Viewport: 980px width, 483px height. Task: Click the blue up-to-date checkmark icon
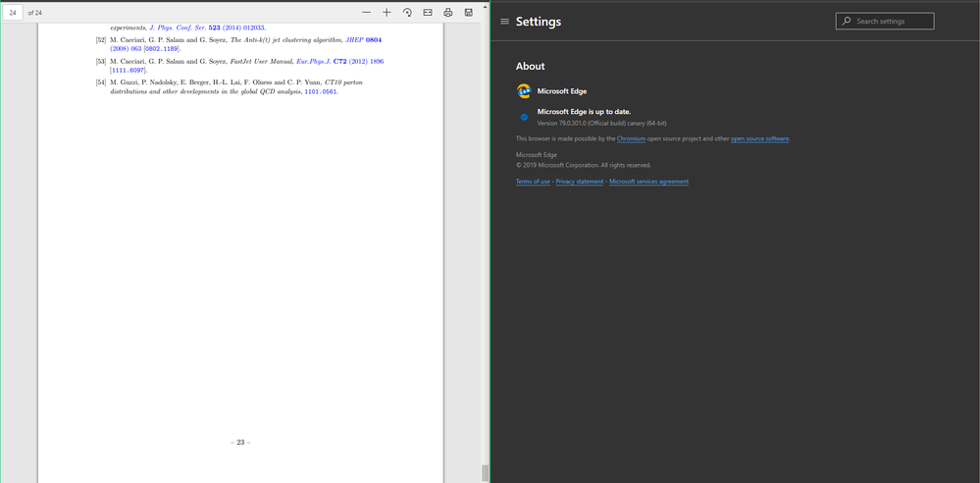point(524,117)
